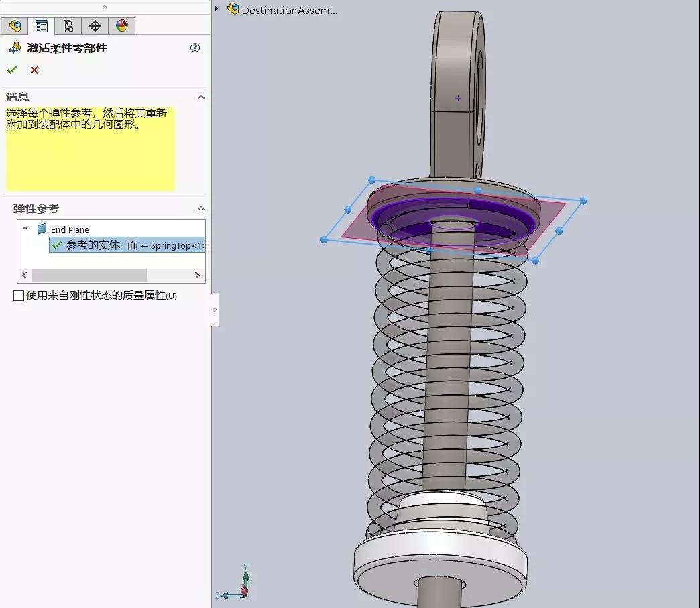700x608 pixels.
Task: Open the ConfigurationManager tab
Action: (x=68, y=26)
